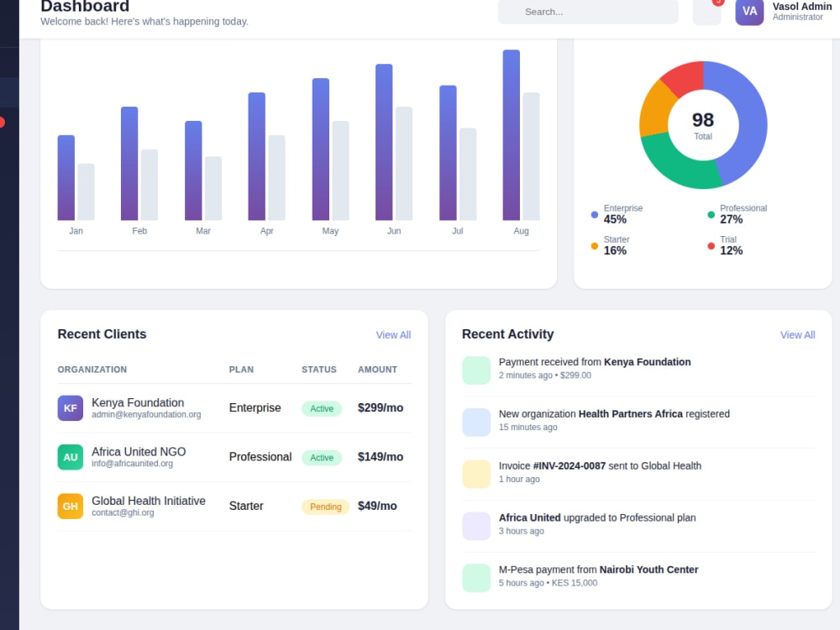The height and width of the screenshot is (630, 840).
Task: Click the orange Starter legend dot
Action: tap(594, 246)
